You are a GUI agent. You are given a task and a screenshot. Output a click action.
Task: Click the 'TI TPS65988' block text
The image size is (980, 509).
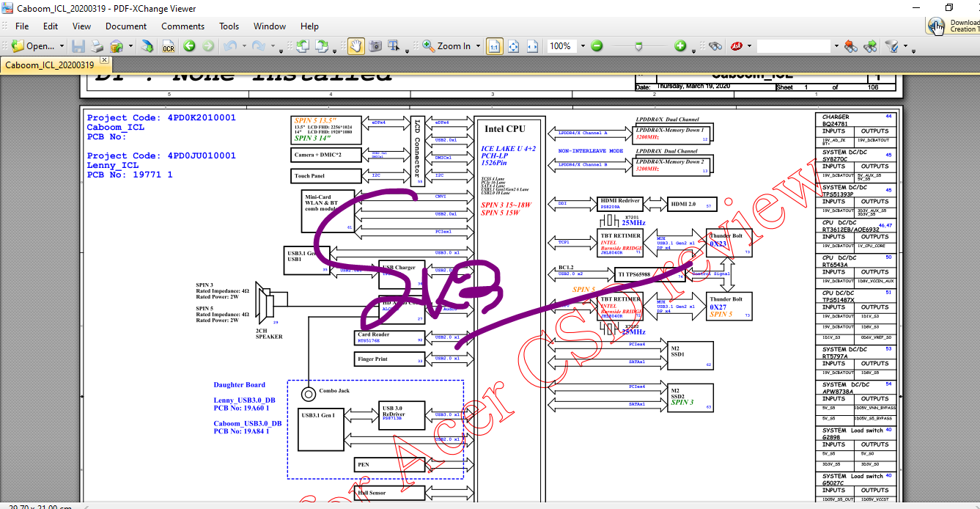coord(635,274)
